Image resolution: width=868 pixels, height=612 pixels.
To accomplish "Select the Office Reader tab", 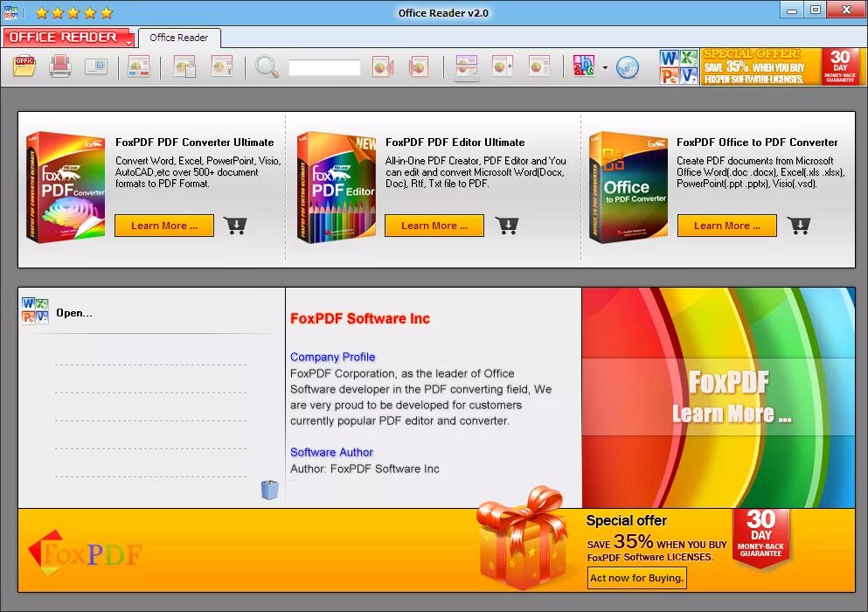I will coord(179,38).
